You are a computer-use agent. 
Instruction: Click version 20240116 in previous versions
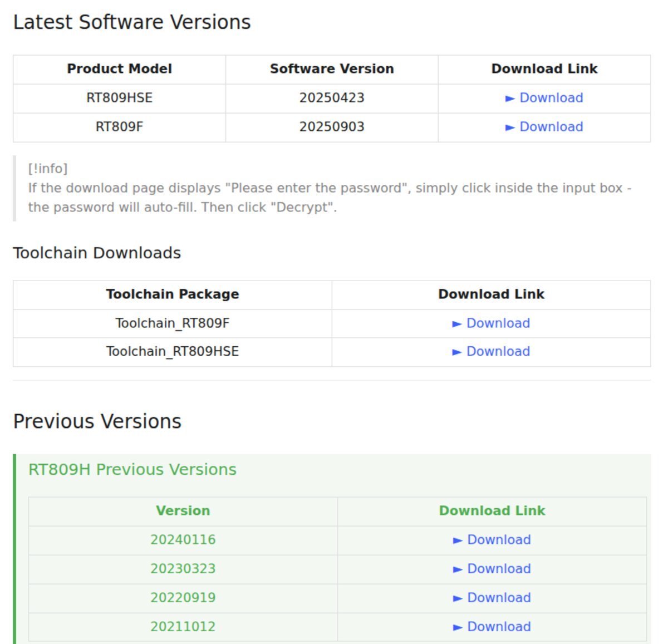[x=183, y=540]
